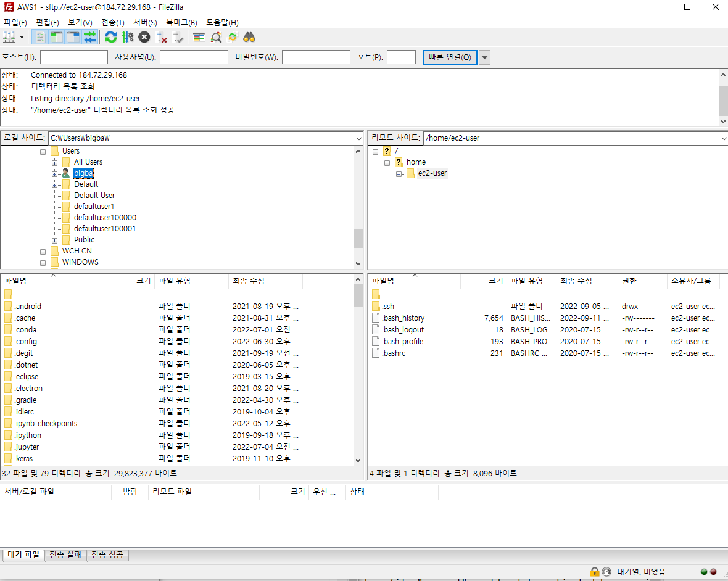Open the 전송(T) menu
This screenshot has height=581, width=728.
point(113,22)
